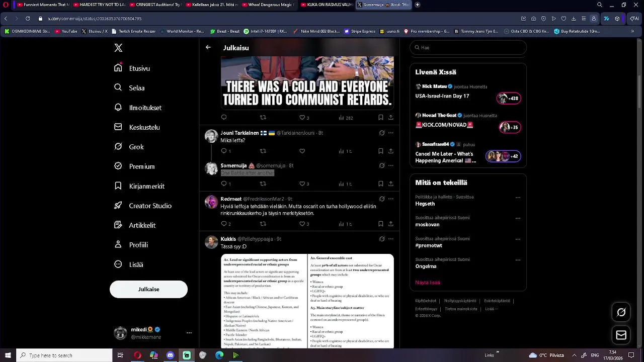644x362 pixels.
Task: Click the Julkaise post button
Action: tap(148, 289)
